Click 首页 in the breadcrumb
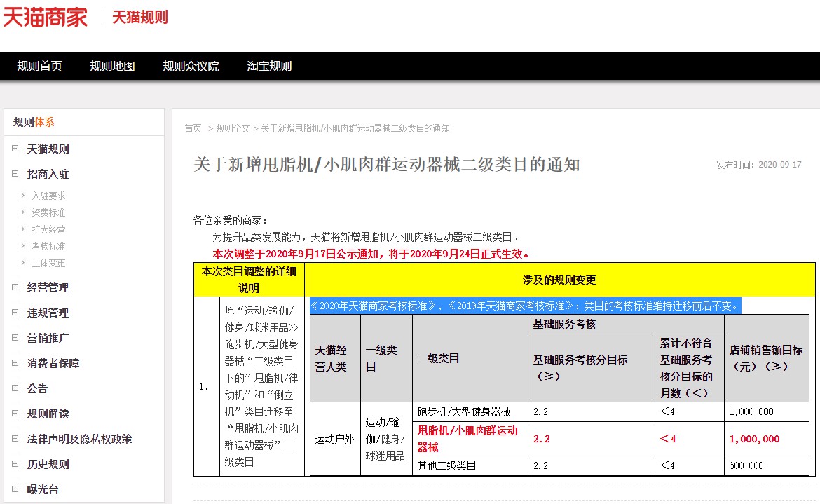Image resolution: width=820 pixels, height=504 pixels. [x=193, y=128]
